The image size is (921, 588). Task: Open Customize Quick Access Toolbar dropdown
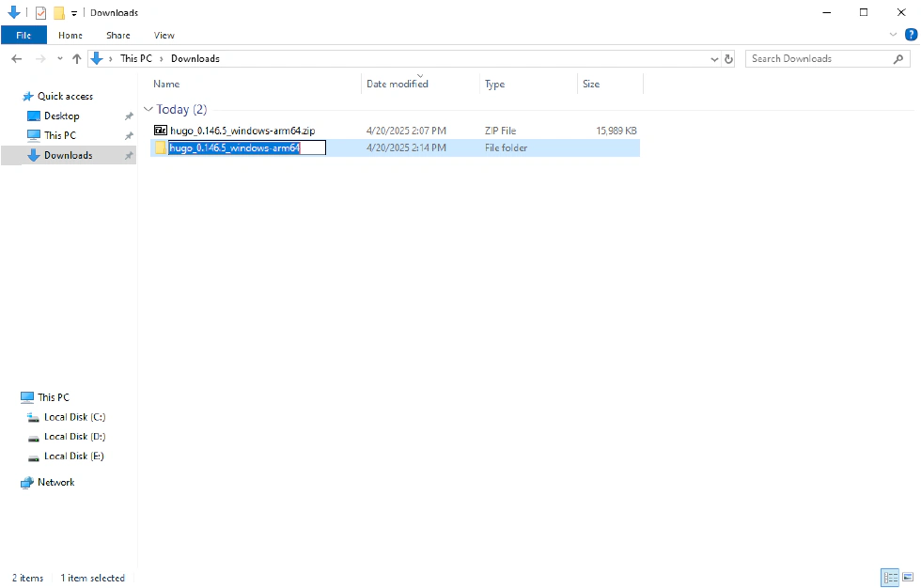pyautogui.click(x=74, y=13)
